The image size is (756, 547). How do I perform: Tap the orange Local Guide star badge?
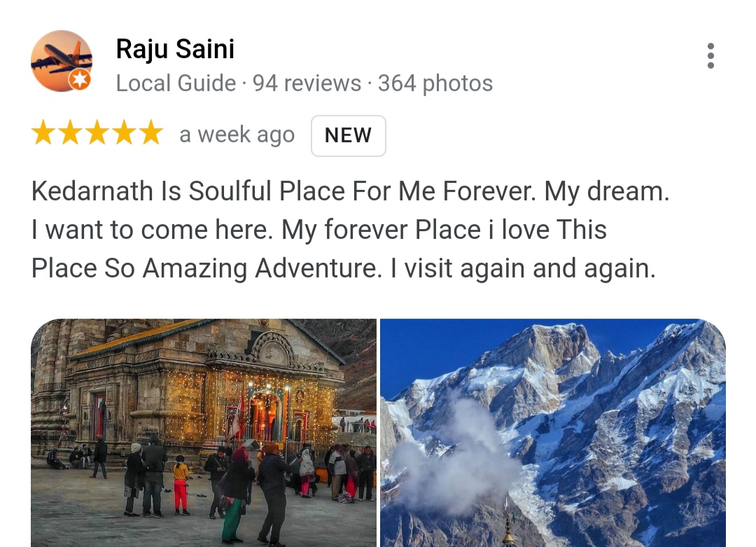coord(80,79)
